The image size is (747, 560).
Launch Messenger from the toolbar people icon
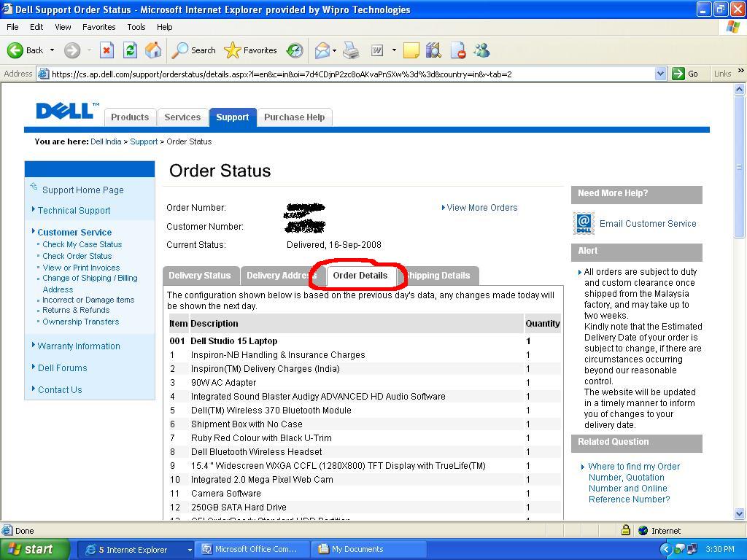click(x=481, y=50)
